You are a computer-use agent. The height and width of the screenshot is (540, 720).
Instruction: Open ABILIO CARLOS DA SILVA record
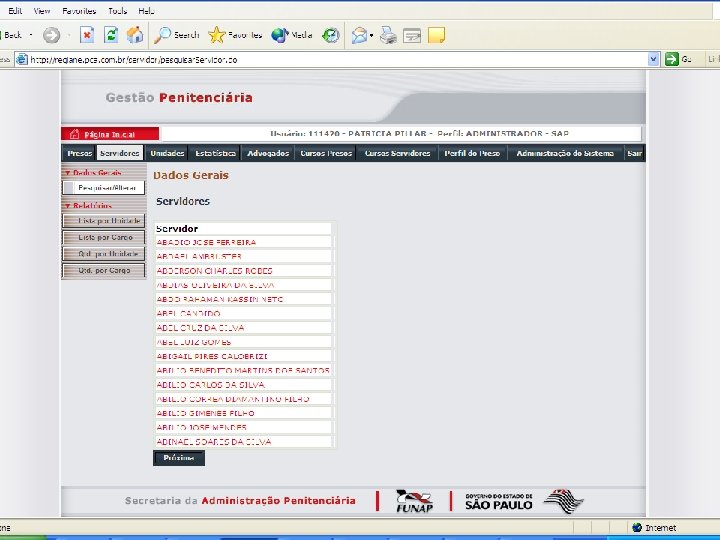(x=211, y=385)
